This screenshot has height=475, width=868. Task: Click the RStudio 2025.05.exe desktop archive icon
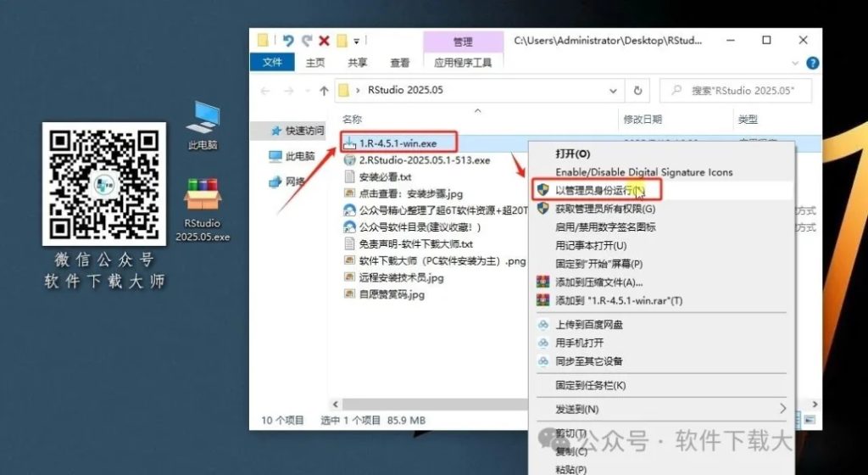point(203,210)
